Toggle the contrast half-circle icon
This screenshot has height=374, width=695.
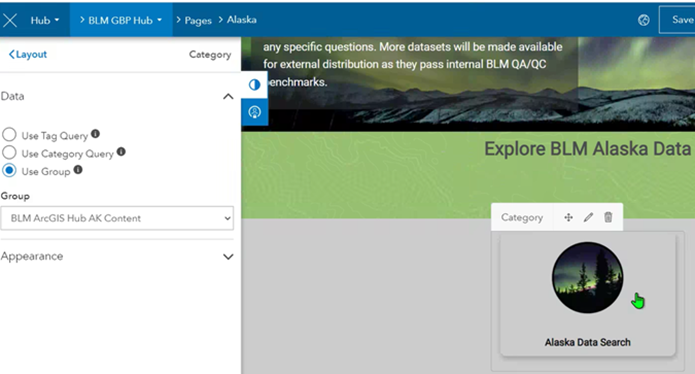point(254,84)
